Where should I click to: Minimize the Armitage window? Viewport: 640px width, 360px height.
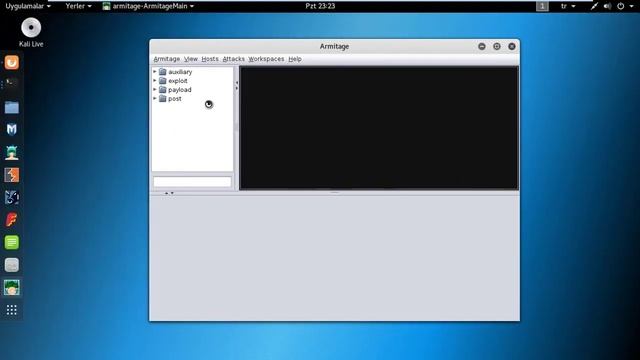482,47
